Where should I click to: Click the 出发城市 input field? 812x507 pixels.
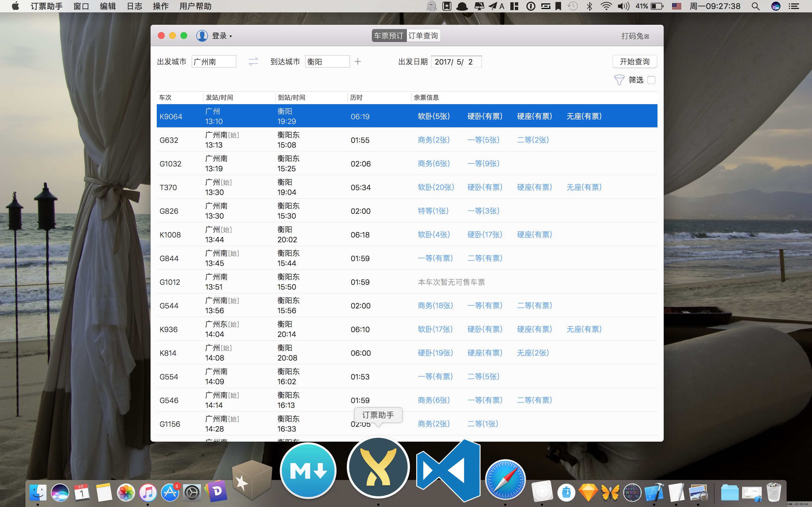click(214, 62)
